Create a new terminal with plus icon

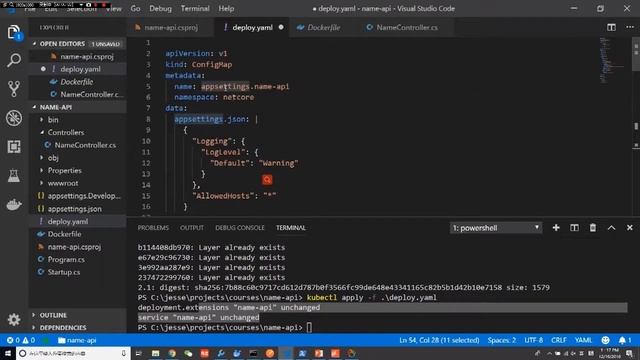(556, 228)
